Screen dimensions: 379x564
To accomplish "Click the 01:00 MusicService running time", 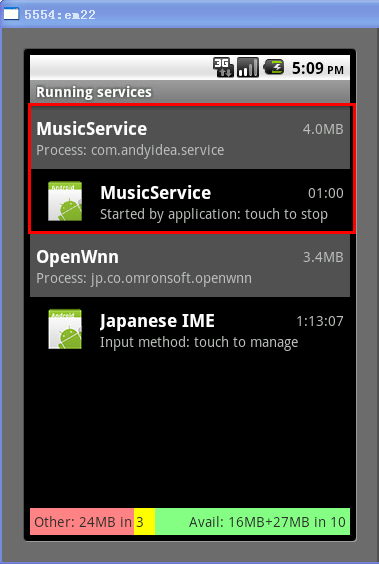I will coord(325,193).
